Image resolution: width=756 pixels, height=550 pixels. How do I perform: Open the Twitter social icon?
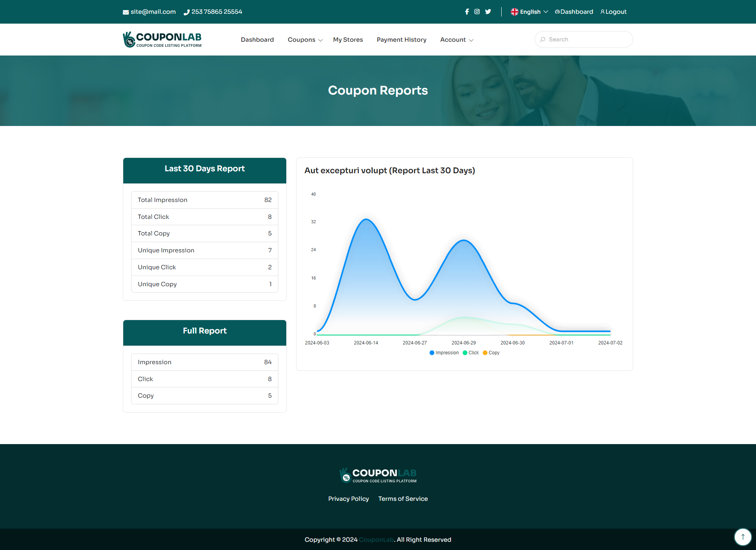coord(488,12)
